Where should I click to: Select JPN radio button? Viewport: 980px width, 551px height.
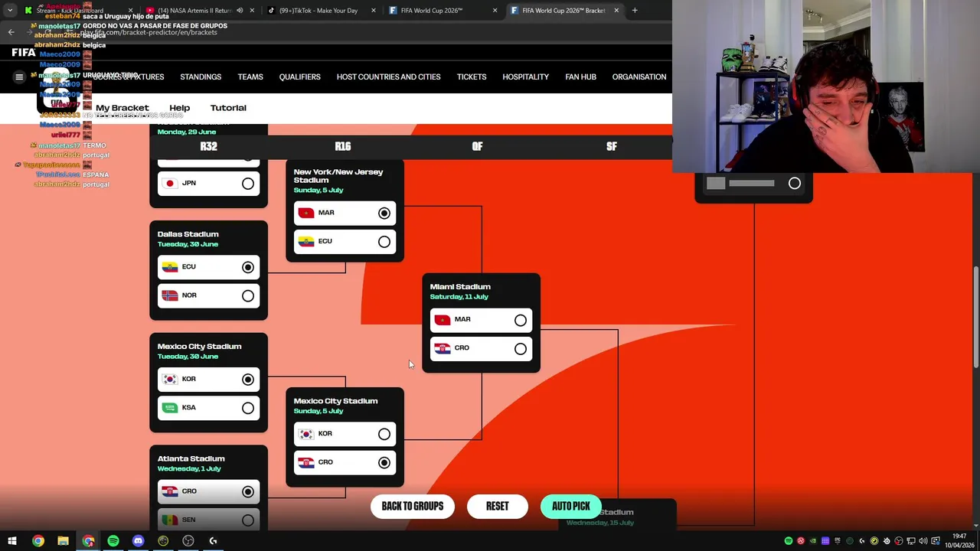248,184
